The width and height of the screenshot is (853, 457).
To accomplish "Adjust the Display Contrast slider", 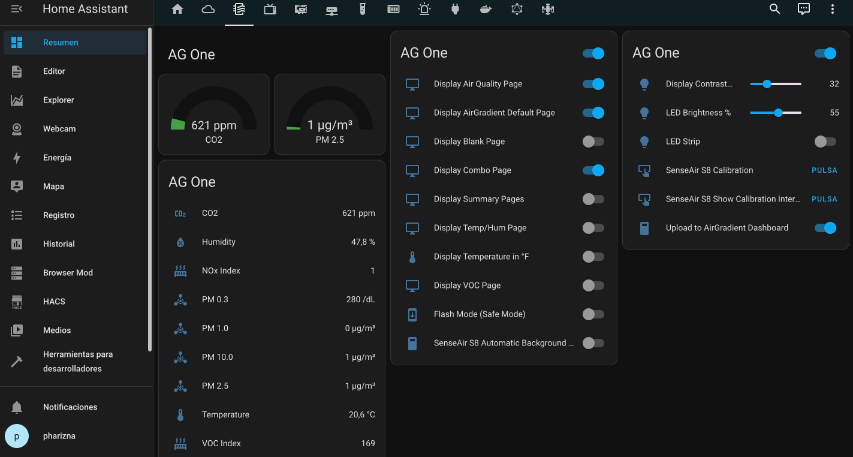I will pyautogui.click(x=775, y=84).
